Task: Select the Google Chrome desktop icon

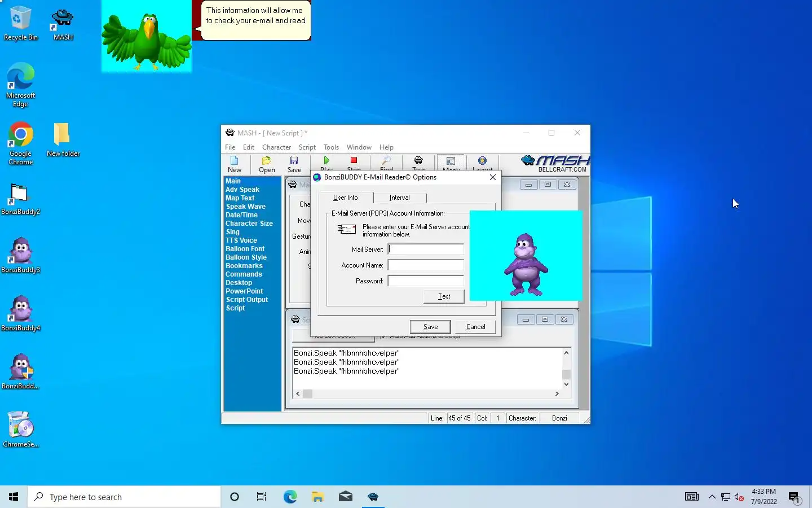Action: pyautogui.click(x=21, y=143)
